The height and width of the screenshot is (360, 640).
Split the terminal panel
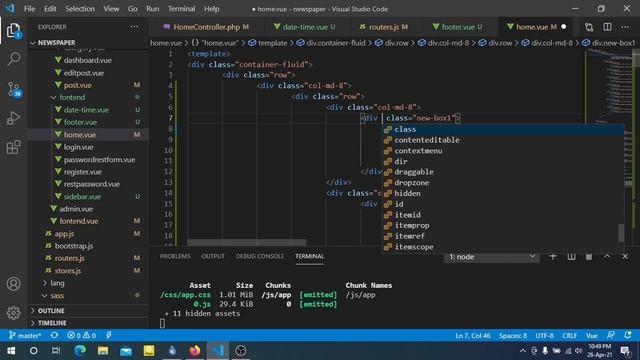[571, 256]
